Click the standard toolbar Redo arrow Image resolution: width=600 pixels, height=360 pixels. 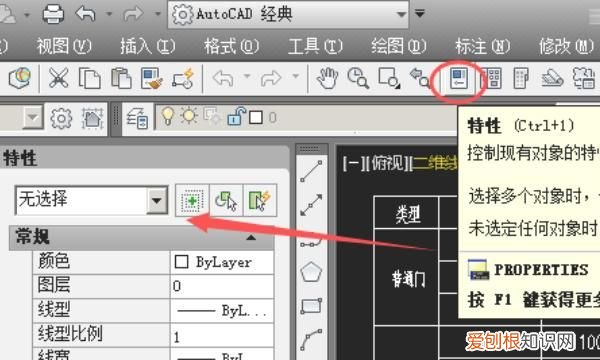pyautogui.click(x=271, y=78)
